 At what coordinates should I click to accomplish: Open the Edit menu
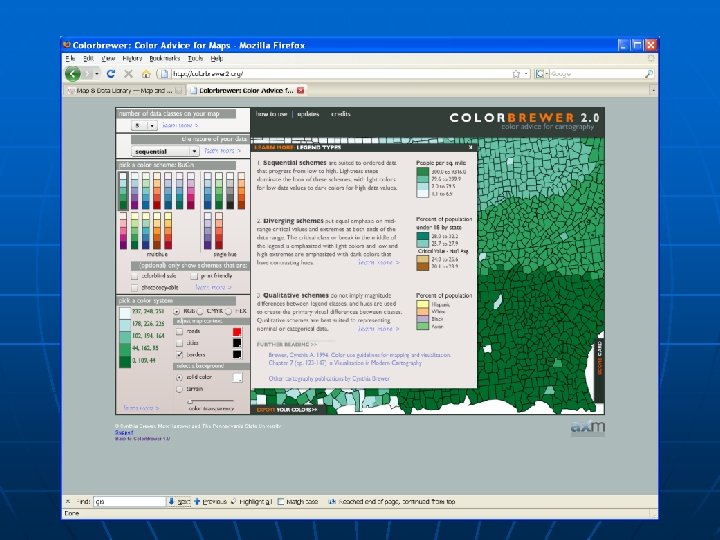(x=88, y=58)
